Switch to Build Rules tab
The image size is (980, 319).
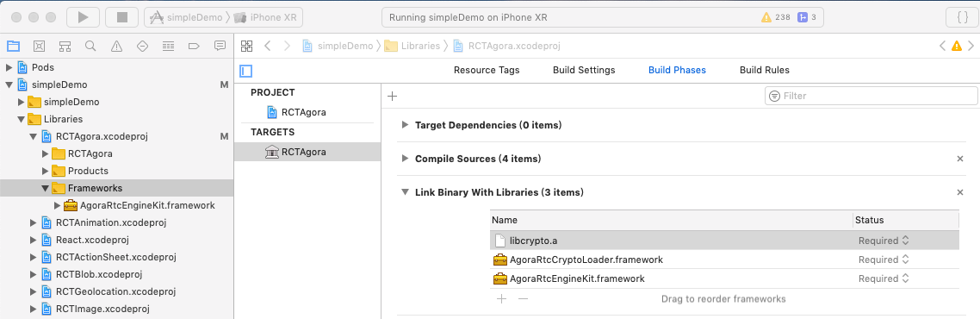pyautogui.click(x=765, y=70)
